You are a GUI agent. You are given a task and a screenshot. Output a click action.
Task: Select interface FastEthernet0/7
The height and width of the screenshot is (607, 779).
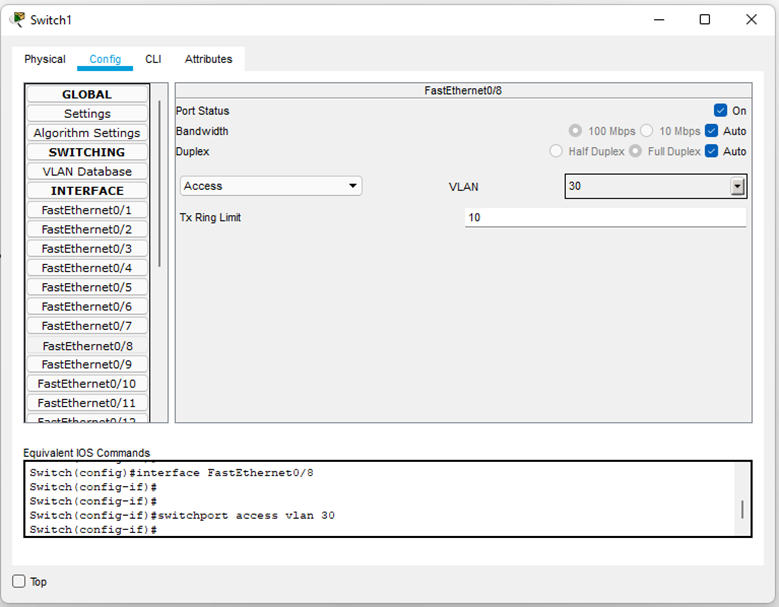click(x=87, y=326)
